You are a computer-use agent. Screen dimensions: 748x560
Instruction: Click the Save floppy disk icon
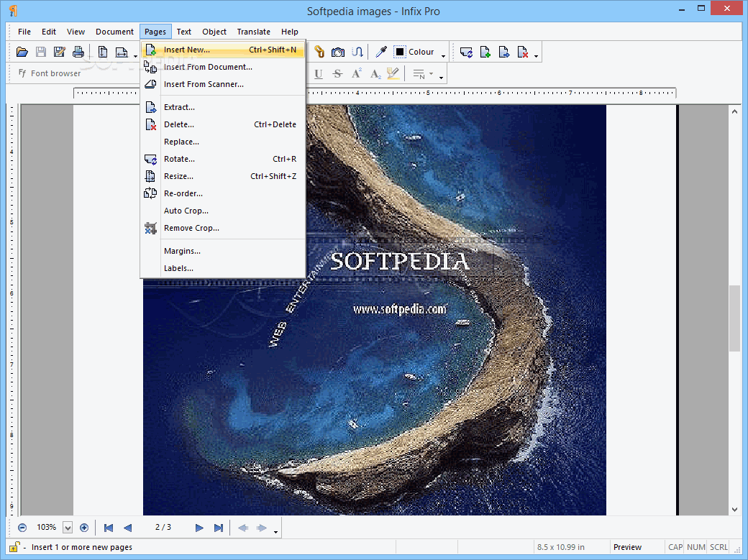[x=41, y=52]
